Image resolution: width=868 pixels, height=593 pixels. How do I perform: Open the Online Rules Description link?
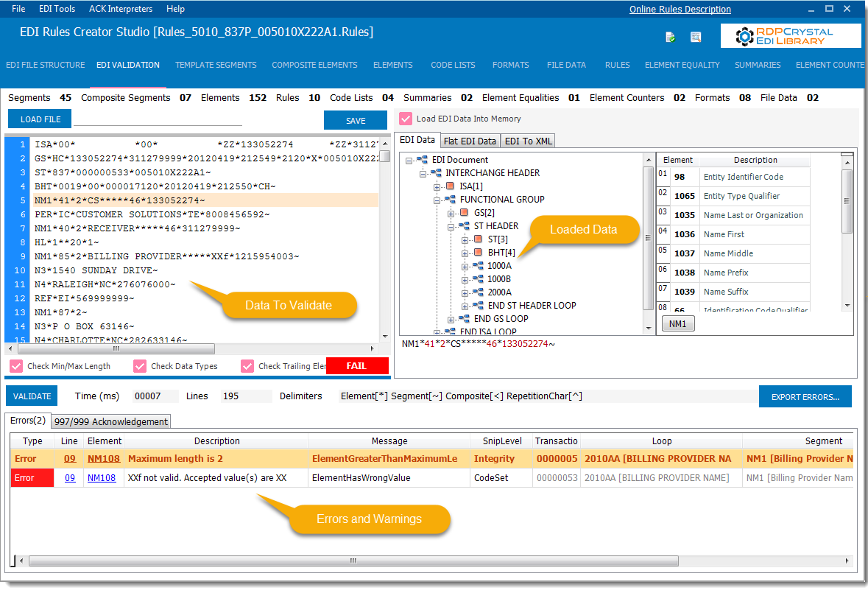click(x=680, y=10)
